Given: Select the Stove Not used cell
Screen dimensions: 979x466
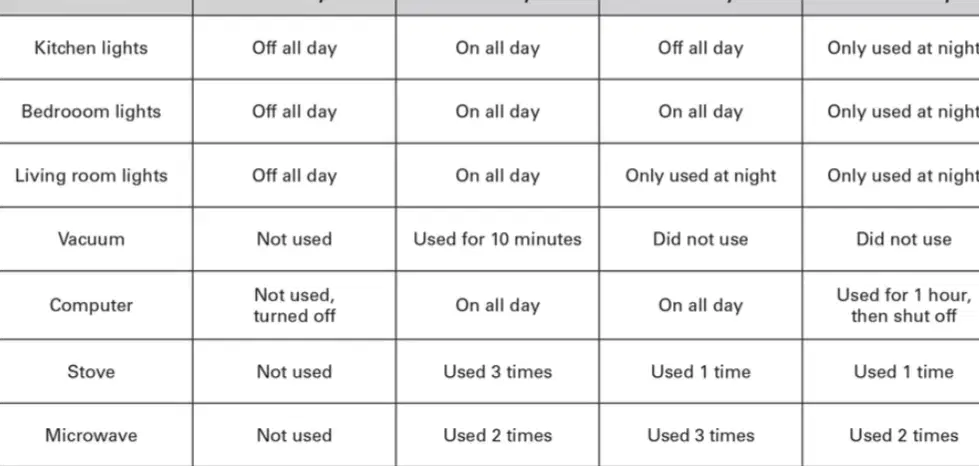Looking at the screenshot, I should pyautogui.click(x=294, y=372).
